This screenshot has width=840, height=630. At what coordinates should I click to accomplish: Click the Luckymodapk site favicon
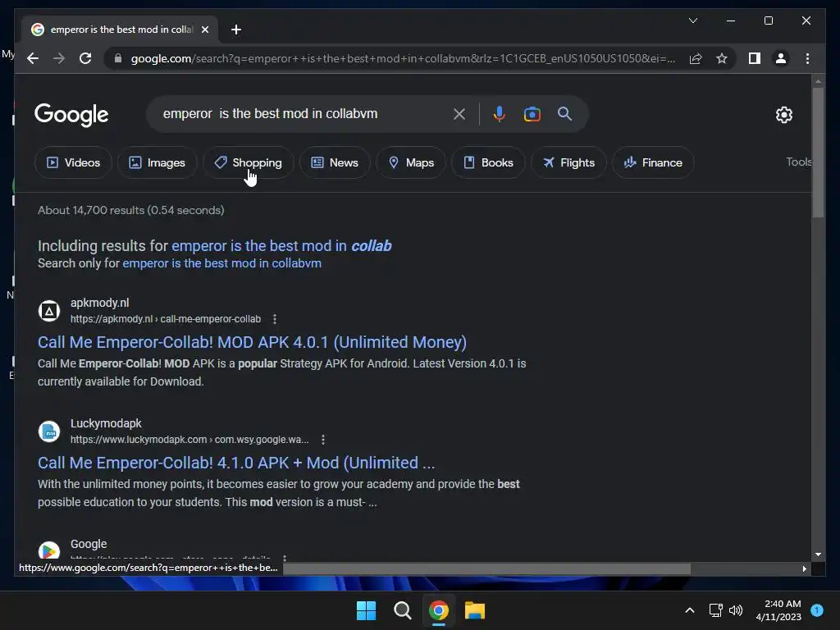pyautogui.click(x=49, y=431)
